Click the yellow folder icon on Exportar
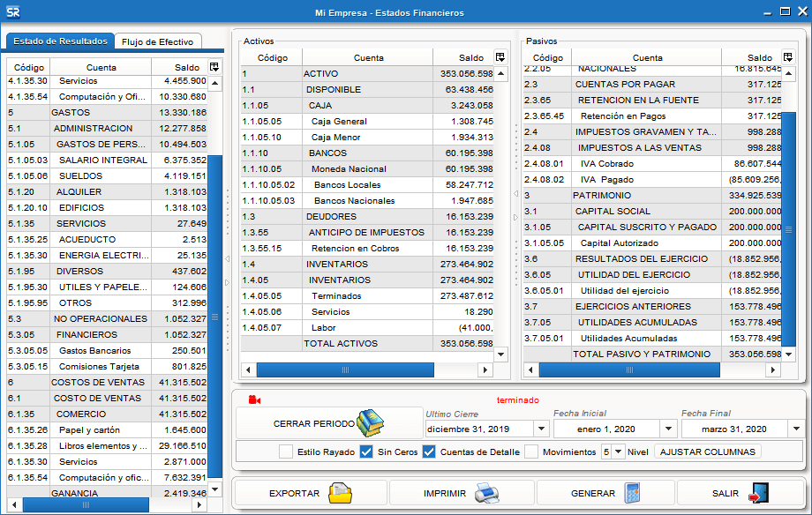This screenshot has width=812, height=515. (340, 493)
